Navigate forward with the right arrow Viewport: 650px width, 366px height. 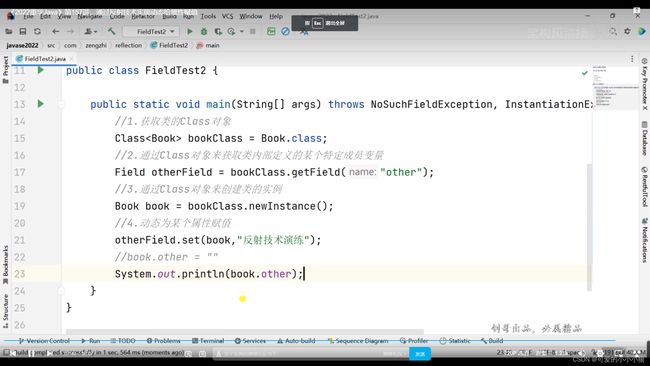tap(70, 32)
